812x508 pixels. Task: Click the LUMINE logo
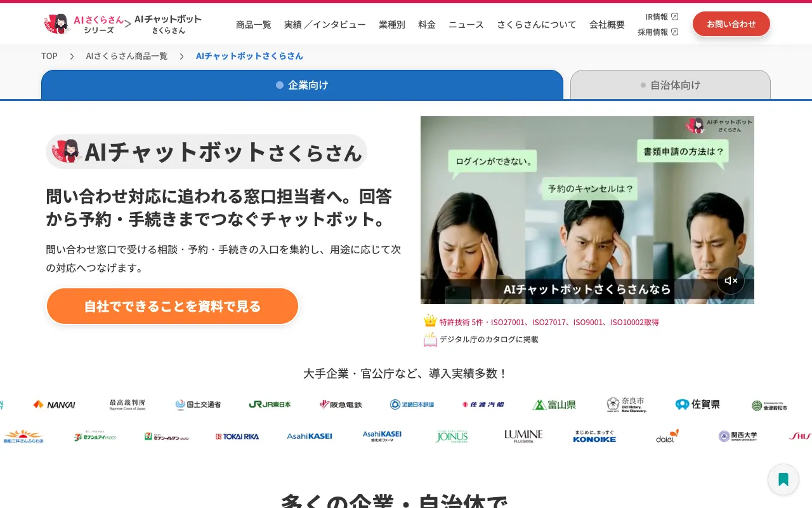click(523, 436)
